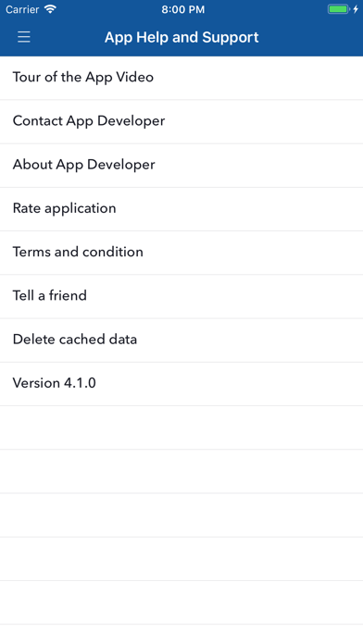
Task: Tap the word friend in Tell row
Action: click(x=68, y=295)
